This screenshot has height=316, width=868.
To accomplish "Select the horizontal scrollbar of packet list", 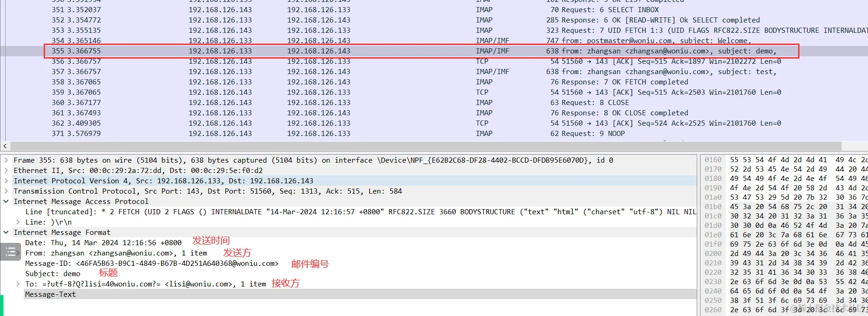I will coord(426,146).
